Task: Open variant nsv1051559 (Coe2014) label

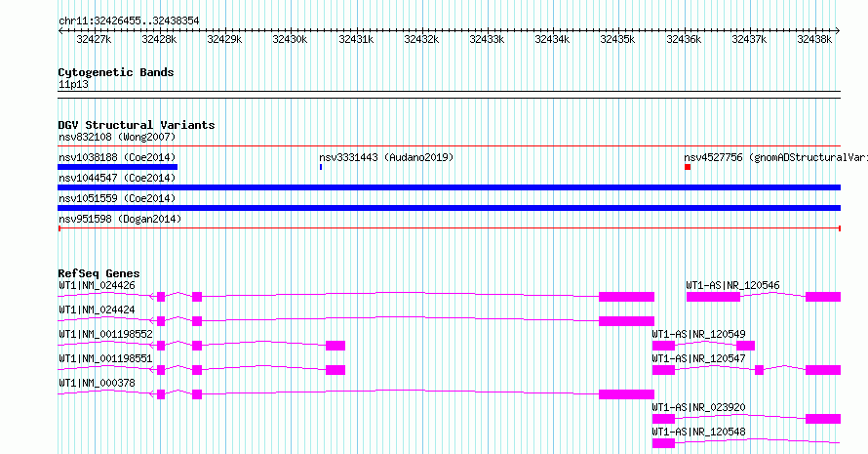Action: click(x=117, y=198)
